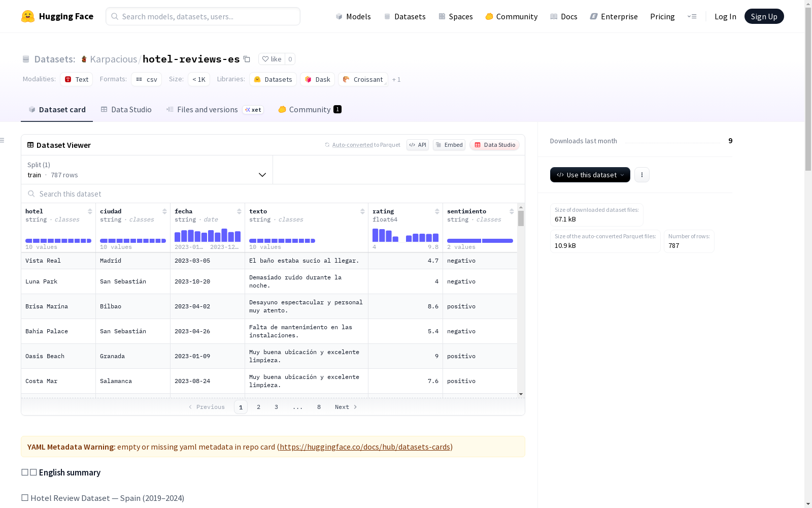
Task: Click the heart like button
Action: [x=272, y=59]
